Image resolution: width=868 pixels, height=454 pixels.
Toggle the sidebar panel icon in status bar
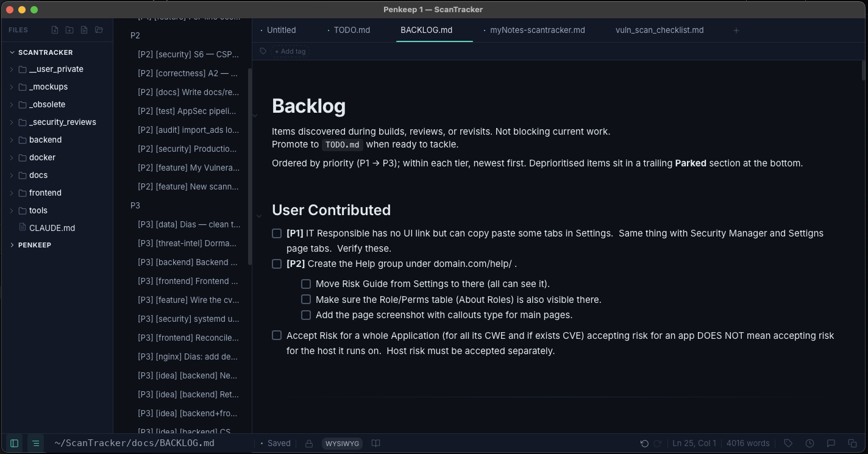point(15,443)
